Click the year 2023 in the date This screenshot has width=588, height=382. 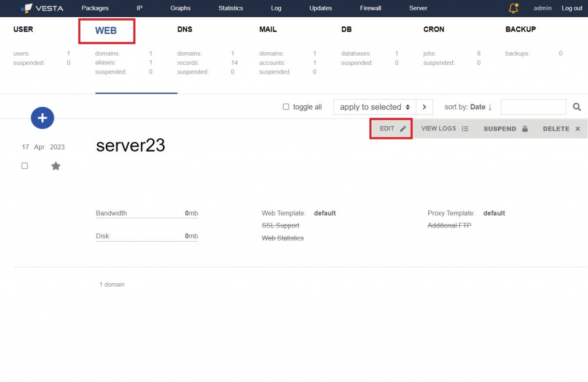(x=57, y=147)
